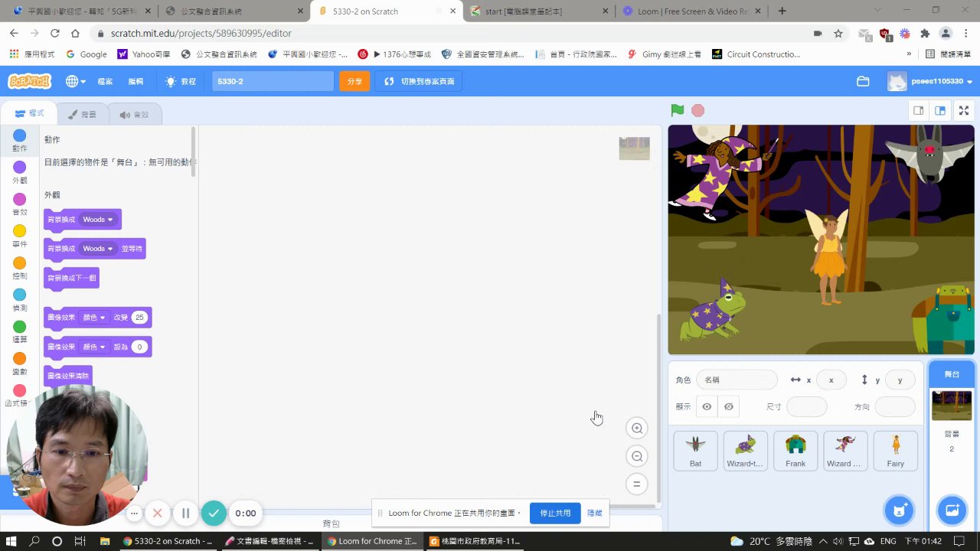This screenshot has width=980, height=551.
Task: Click the stage backdrop thumbnail
Action: (952, 406)
